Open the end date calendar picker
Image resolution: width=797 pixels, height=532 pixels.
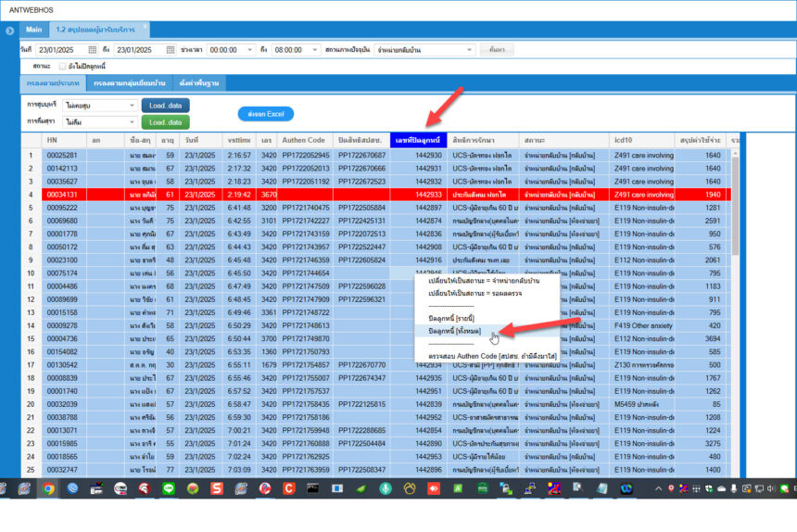[170, 49]
